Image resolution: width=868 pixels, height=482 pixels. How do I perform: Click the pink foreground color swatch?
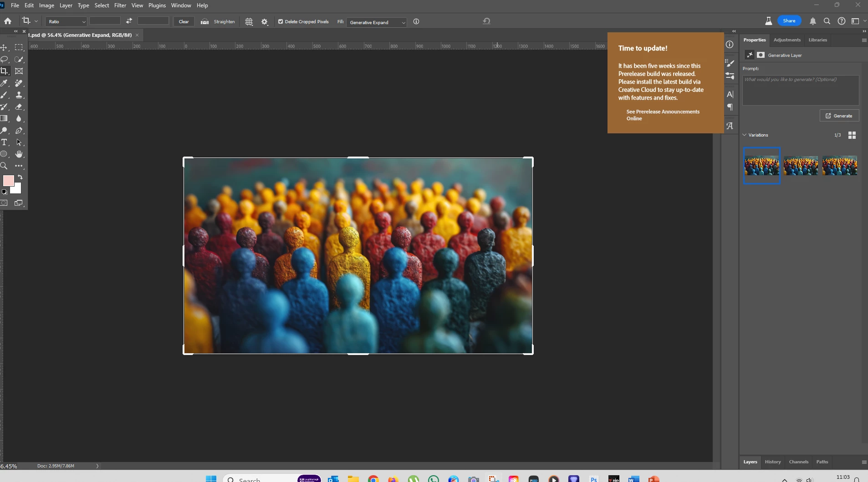[x=8, y=181]
